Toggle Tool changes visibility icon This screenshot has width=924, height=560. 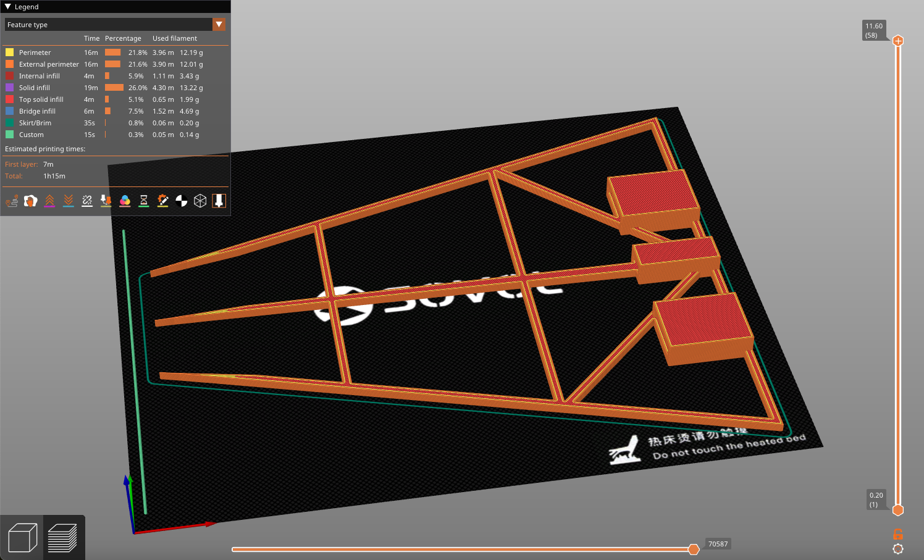106,201
